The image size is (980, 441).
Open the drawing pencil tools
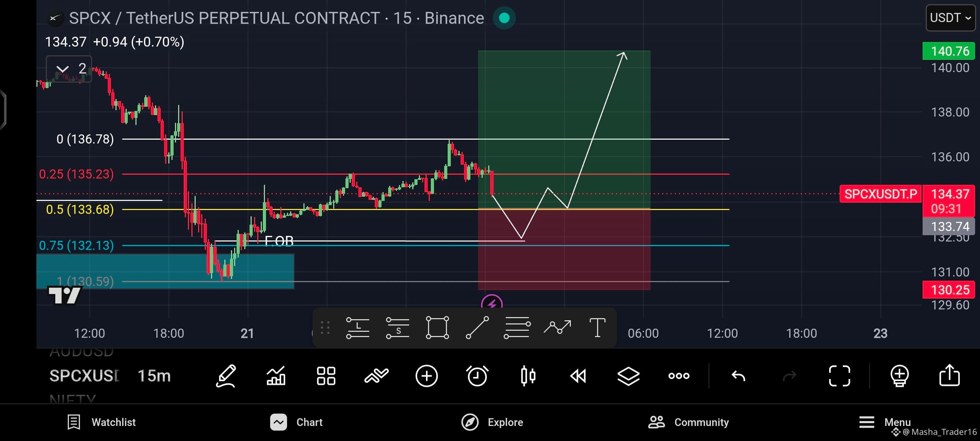coord(226,376)
